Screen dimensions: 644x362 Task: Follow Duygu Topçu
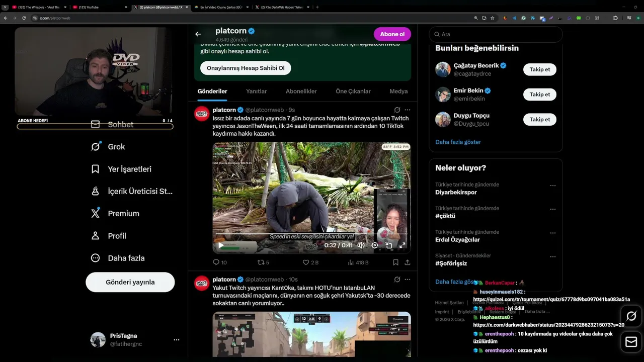tap(540, 119)
